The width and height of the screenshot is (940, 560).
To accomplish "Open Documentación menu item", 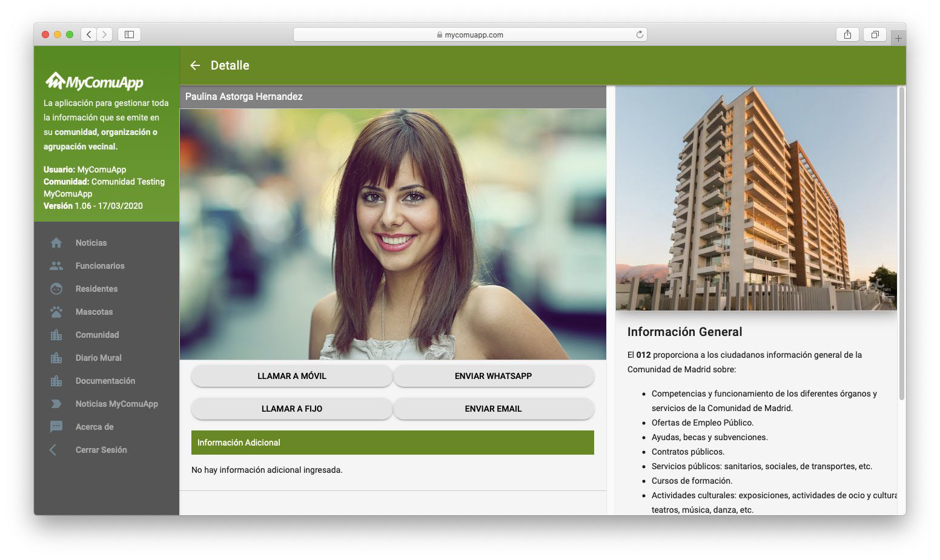I will point(105,381).
